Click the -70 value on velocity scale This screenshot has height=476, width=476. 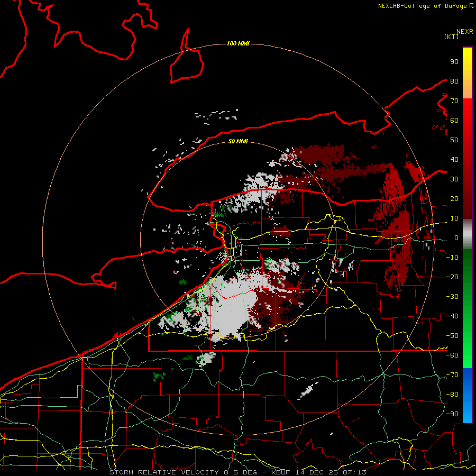[452, 375]
